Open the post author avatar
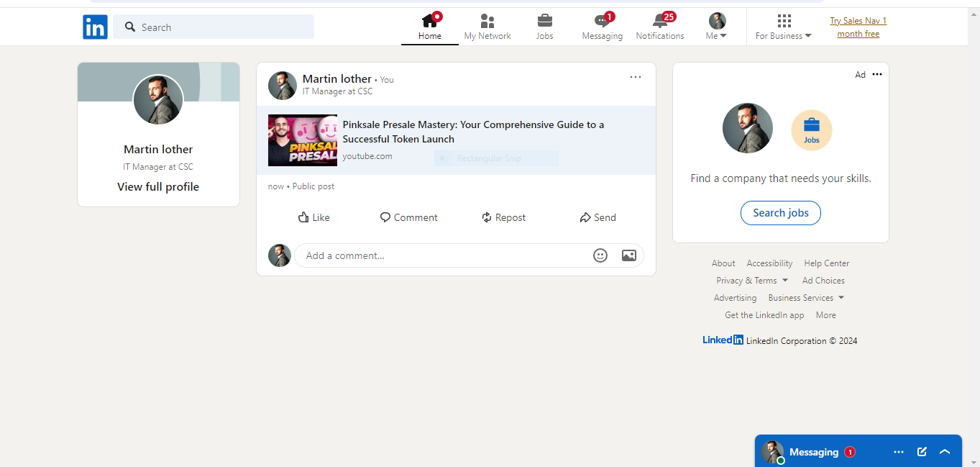This screenshot has width=980, height=467. click(x=283, y=85)
